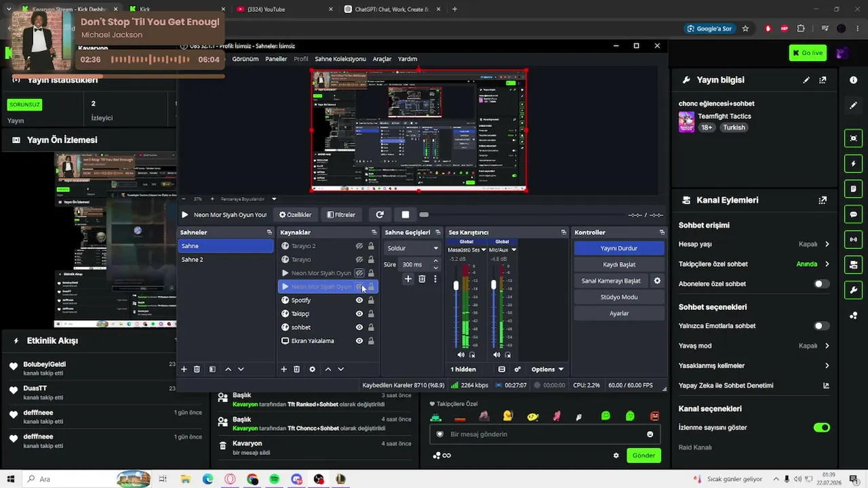Open the mixer Options dropdown
Viewport: 868px width, 488px height.
[x=547, y=369]
